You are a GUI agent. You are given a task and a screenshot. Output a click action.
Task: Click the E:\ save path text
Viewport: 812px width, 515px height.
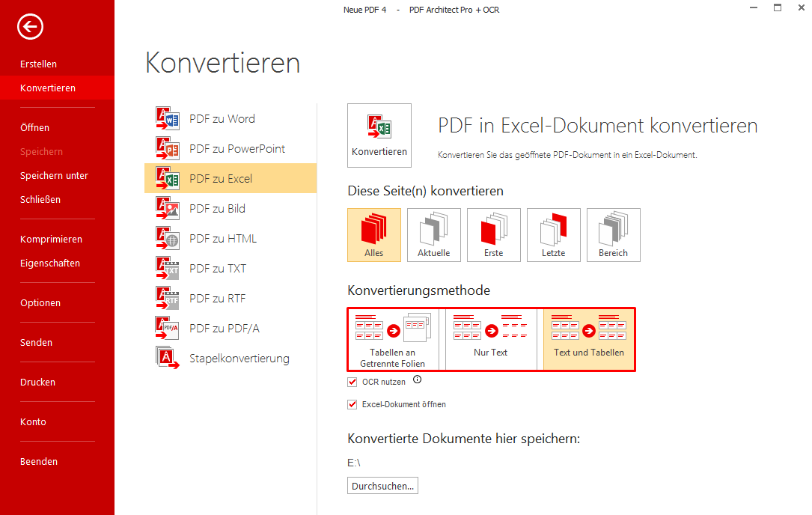[354, 463]
